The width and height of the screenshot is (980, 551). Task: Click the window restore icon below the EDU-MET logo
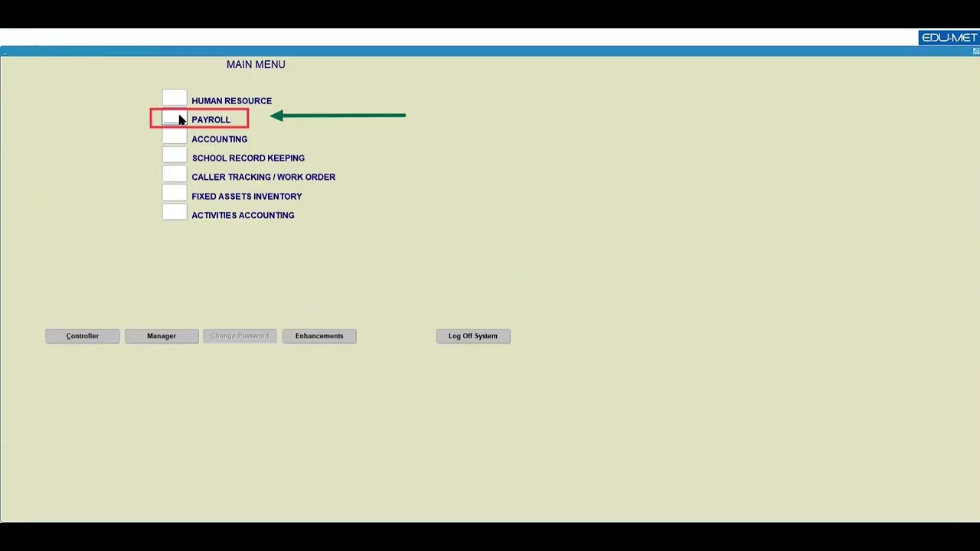pos(975,51)
